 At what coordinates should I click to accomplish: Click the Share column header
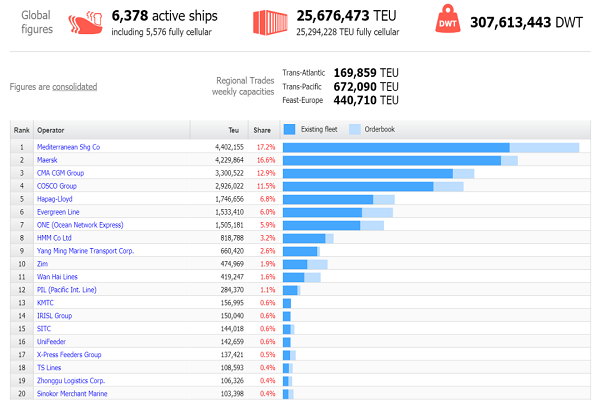pyautogui.click(x=262, y=130)
